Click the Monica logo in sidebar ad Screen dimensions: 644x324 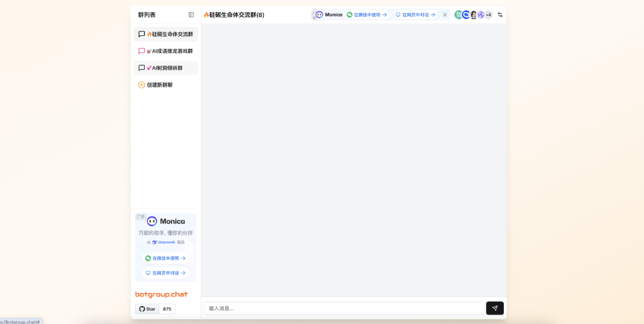(x=166, y=221)
